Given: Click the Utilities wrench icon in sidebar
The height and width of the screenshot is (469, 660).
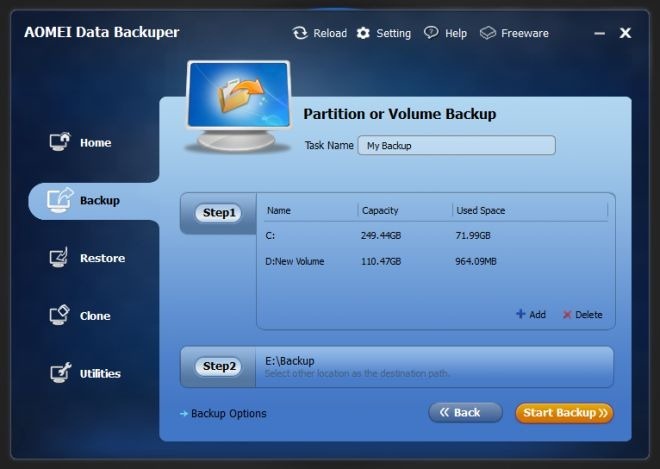Looking at the screenshot, I should point(60,373).
